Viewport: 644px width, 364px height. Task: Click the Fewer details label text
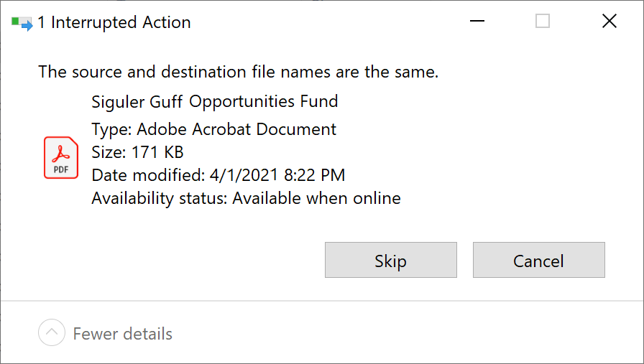pyautogui.click(x=123, y=334)
